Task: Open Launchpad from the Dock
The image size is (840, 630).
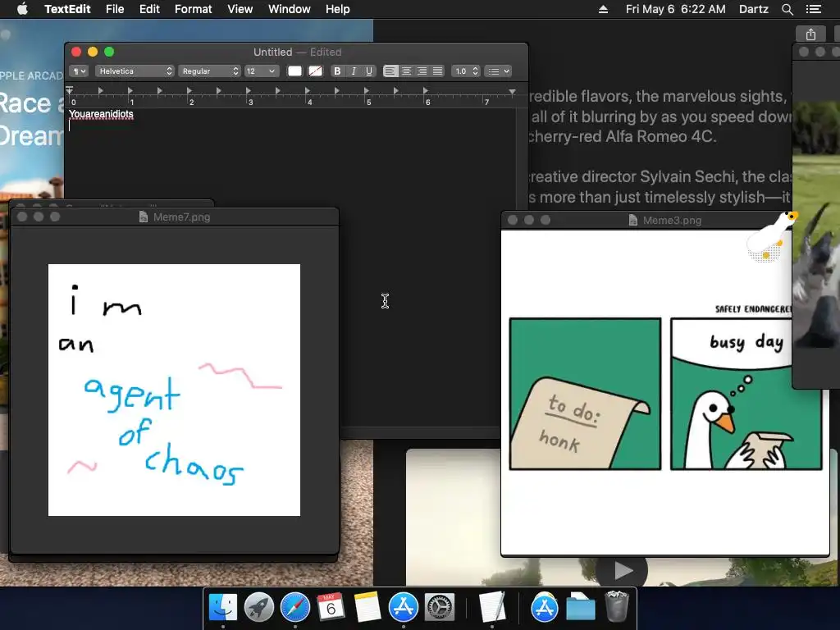Action: (x=258, y=608)
